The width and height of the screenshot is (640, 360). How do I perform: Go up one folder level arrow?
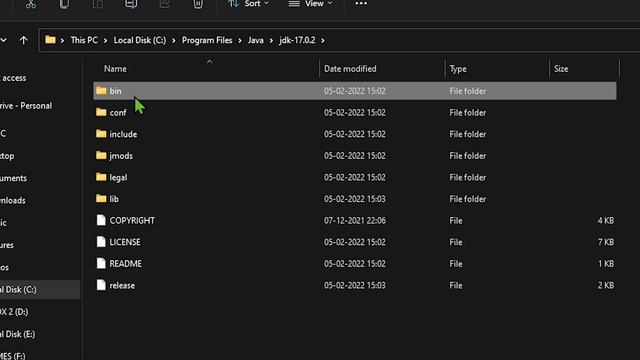click(24, 40)
